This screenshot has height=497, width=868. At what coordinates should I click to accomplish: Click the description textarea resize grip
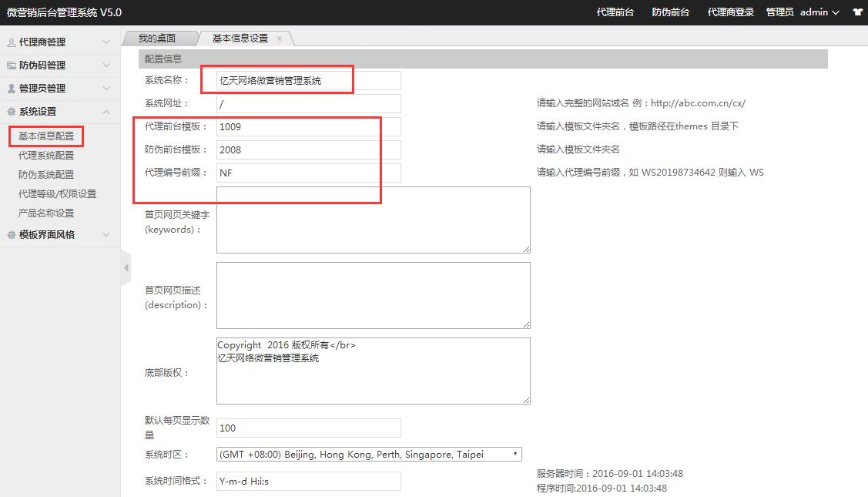pyautogui.click(x=527, y=324)
